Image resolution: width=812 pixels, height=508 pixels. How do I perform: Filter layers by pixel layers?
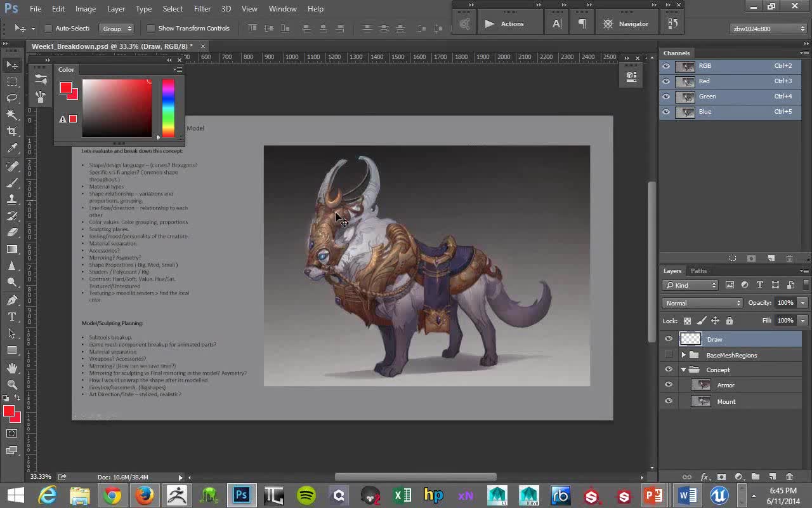coord(730,285)
